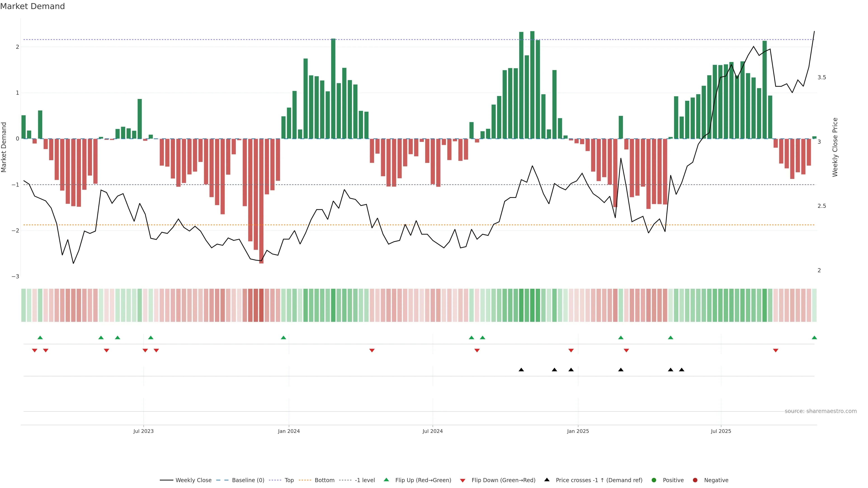
Task: Click the Jul 2025 x-axis label
Action: (x=721, y=432)
